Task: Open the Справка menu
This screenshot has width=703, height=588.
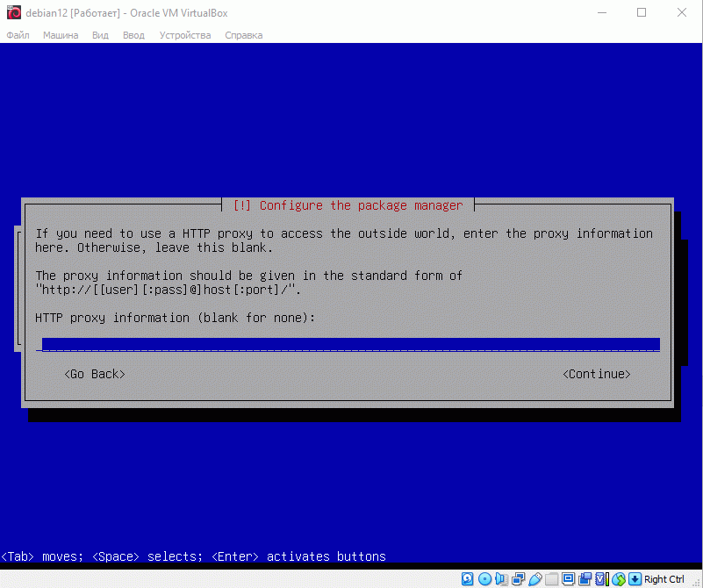Action: (243, 35)
